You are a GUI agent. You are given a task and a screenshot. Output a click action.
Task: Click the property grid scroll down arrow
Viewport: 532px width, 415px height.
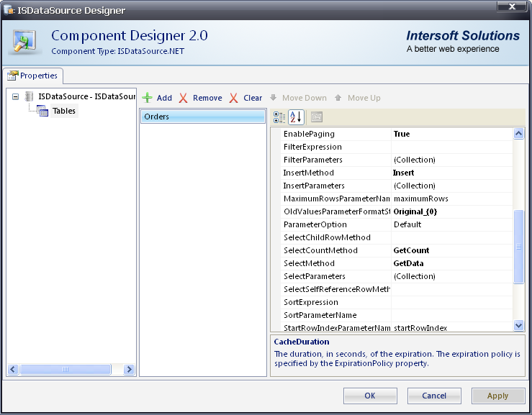[518, 326]
